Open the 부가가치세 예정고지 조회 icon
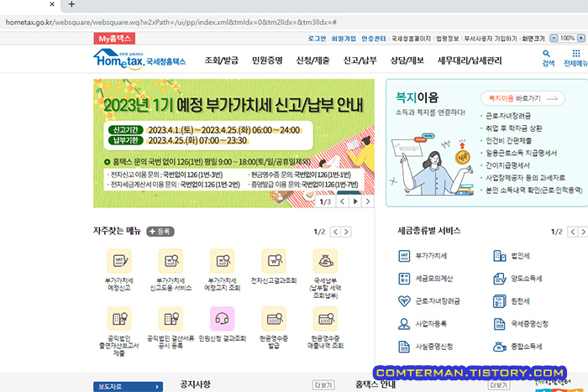Image resolution: width=588 pixels, height=392 pixels. pos(223,261)
